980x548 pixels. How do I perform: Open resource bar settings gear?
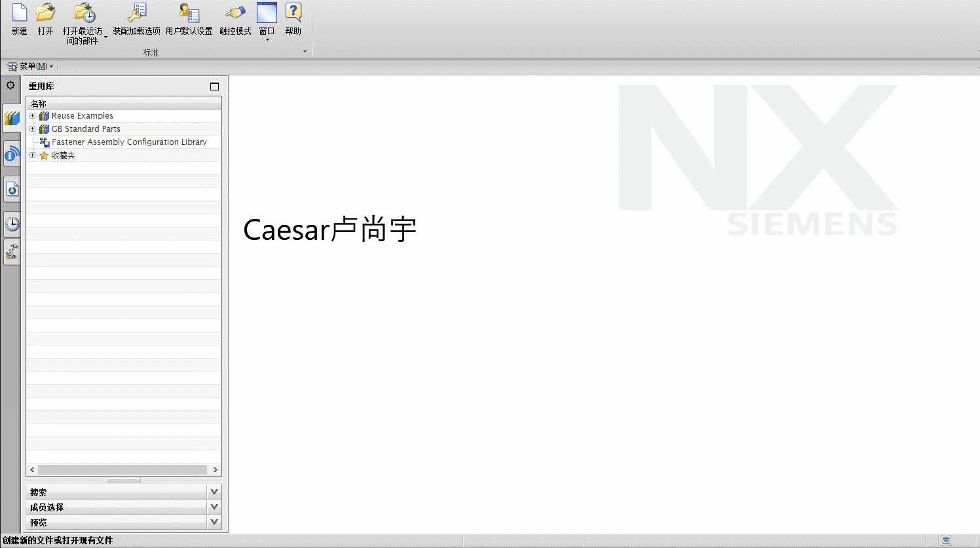click(10, 85)
